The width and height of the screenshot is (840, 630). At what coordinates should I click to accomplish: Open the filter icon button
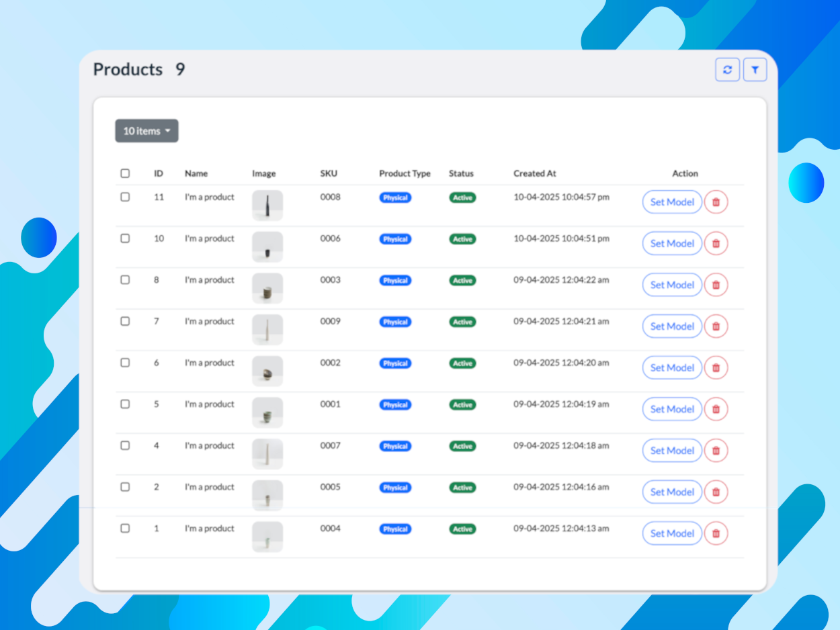tap(755, 69)
